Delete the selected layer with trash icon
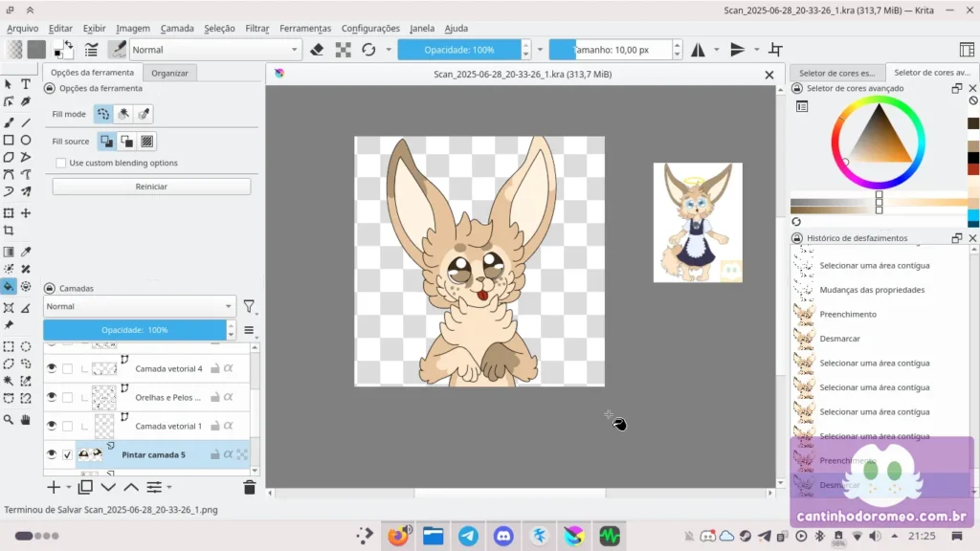The height and width of the screenshot is (551, 980). (x=250, y=487)
